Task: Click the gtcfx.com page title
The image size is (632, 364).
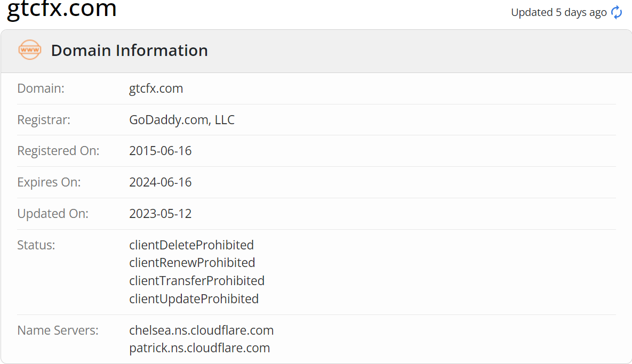Action: (62, 9)
